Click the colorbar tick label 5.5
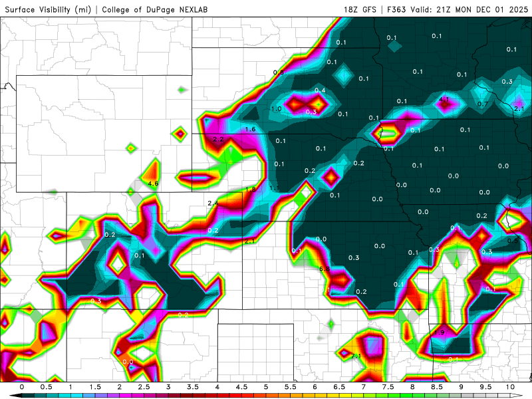532x399 pixels. [291, 387]
